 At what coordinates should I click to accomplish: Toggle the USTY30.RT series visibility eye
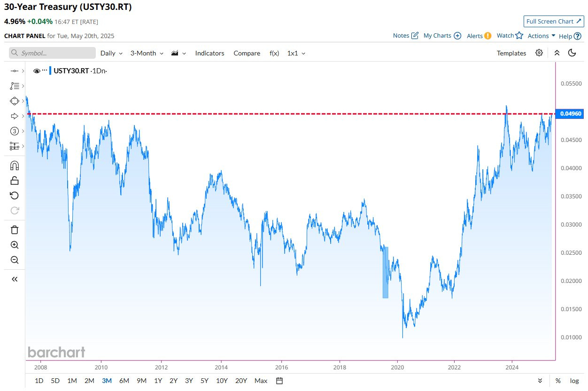point(37,70)
